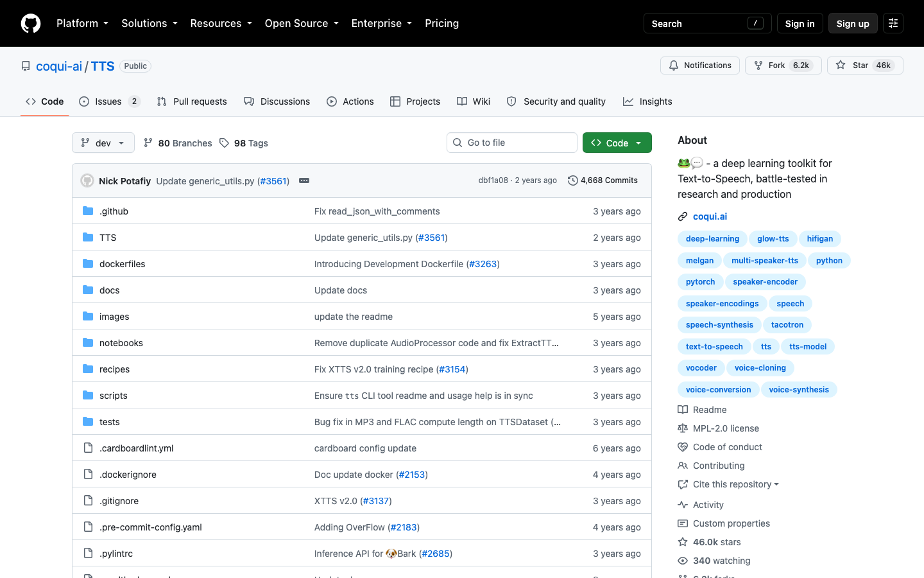Screen dimensions: 924x578
Task: Open the scripts folder
Action: [x=114, y=396]
